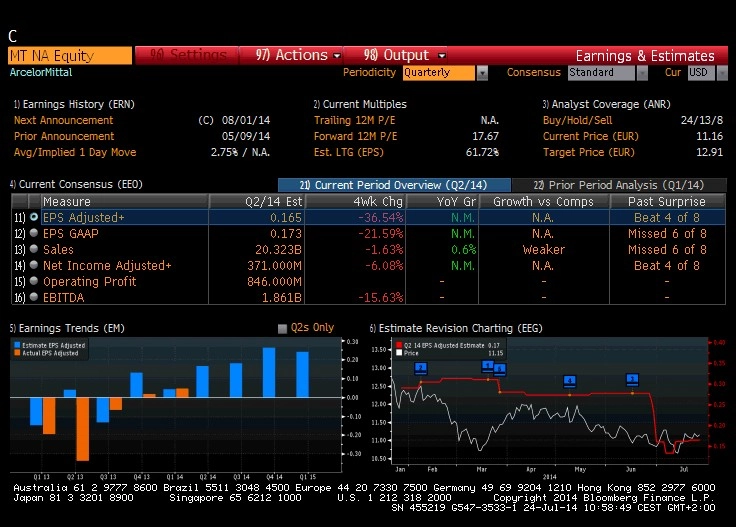Click the Past Surprise column header
The width and height of the screenshot is (736, 527).
tap(667, 202)
